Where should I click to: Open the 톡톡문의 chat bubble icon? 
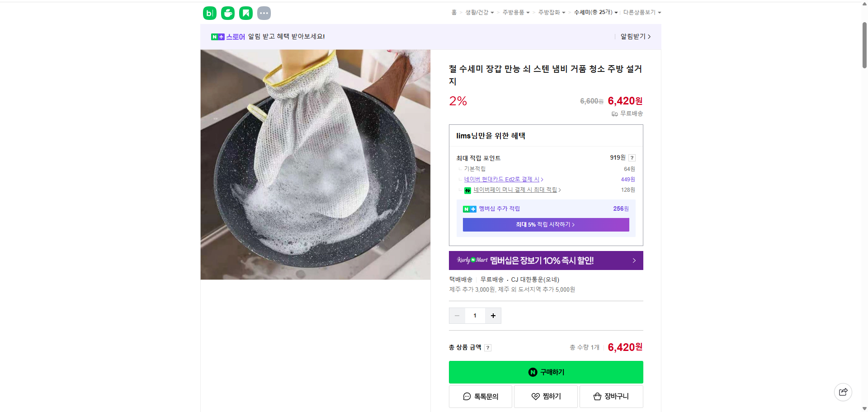pos(467,396)
